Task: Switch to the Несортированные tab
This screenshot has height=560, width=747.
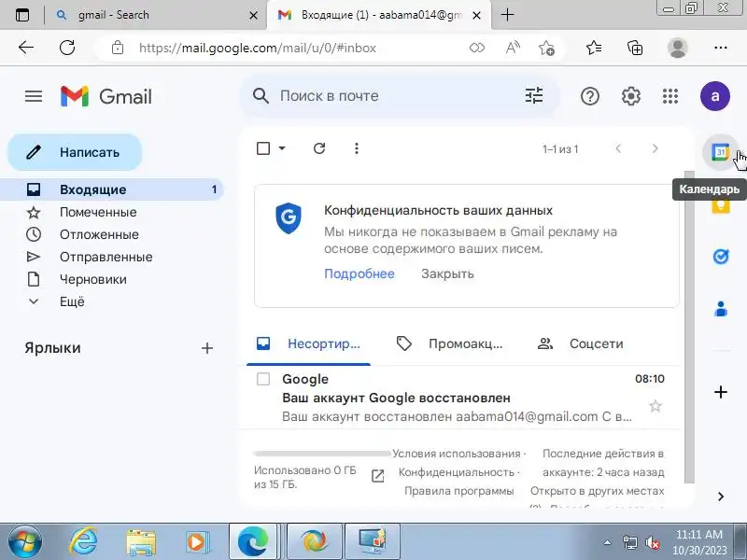Action: pos(309,343)
